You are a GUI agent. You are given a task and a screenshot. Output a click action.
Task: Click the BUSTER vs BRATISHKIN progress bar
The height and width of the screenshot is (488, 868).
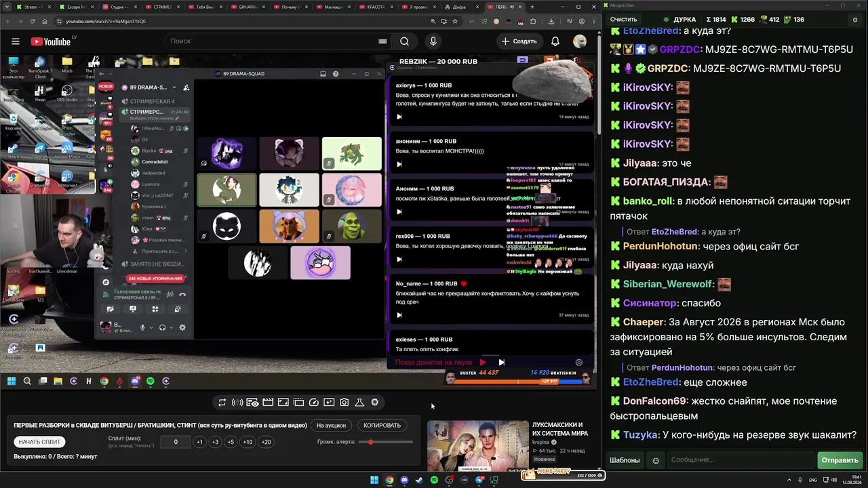coord(518,381)
